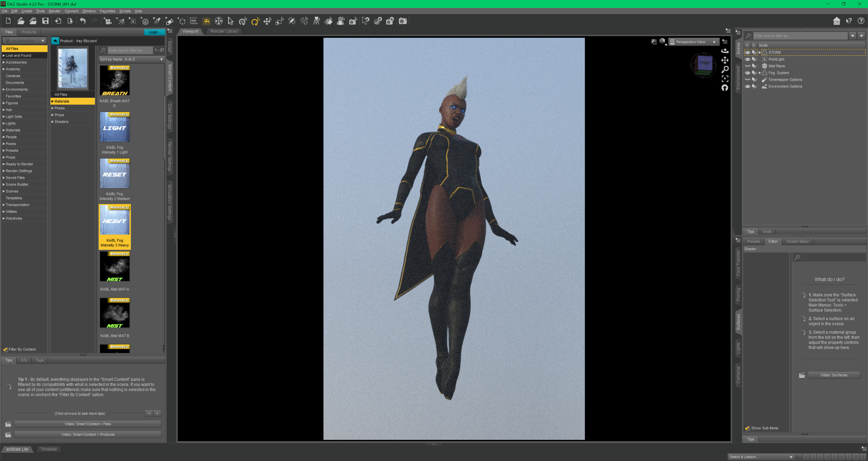This screenshot has width=868, height=461.
Task: Click the Undo arrow icon
Action: (x=83, y=21)
